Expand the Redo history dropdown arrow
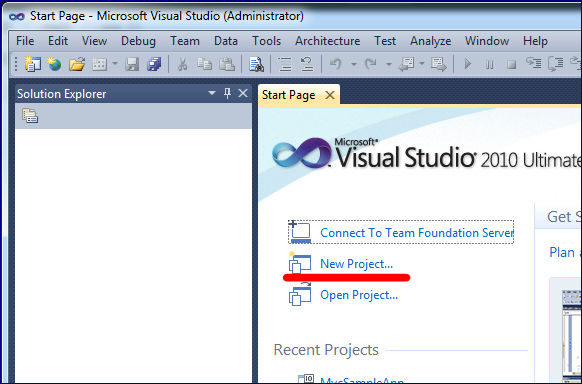 click(x=389, y=65)
